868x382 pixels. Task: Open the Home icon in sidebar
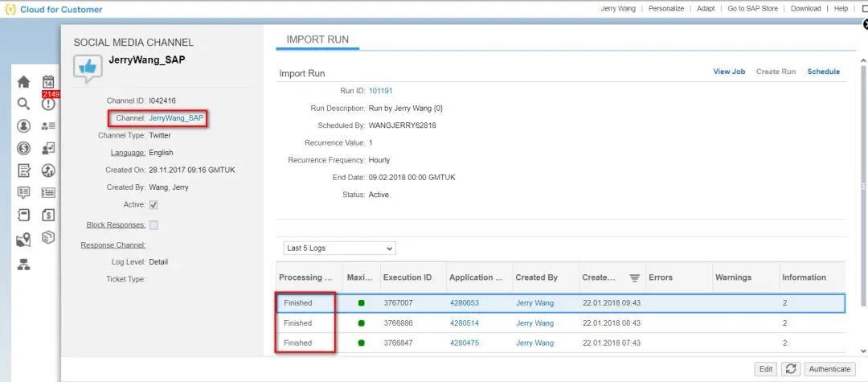point(23,82)
